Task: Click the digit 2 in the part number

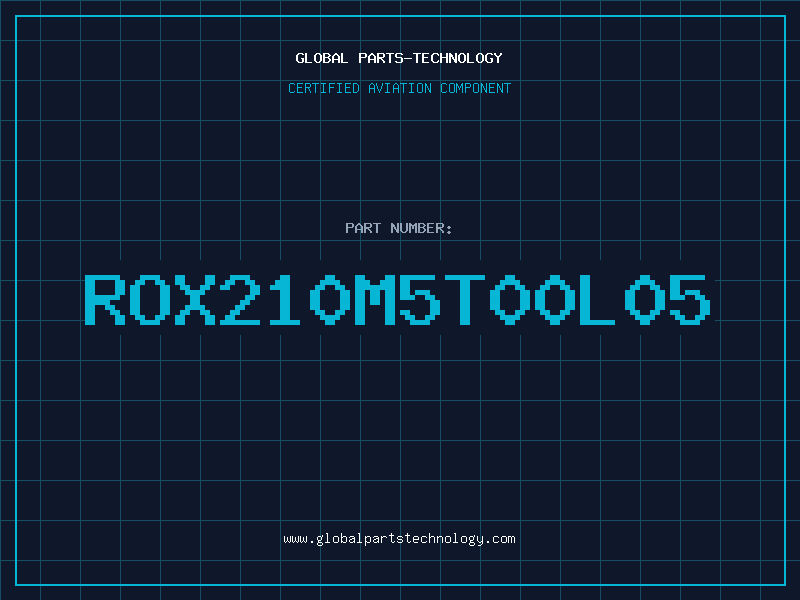Action: tap(240, 299)
